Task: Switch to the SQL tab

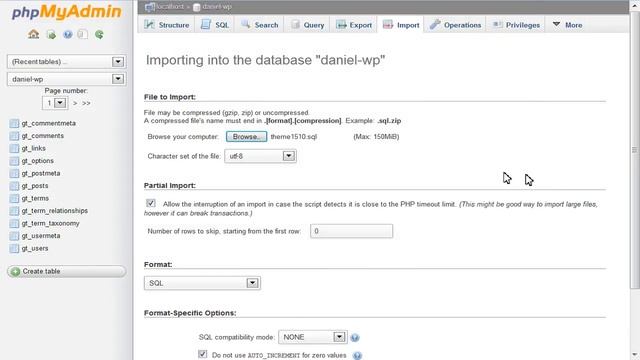Action: tap(215, 25)
